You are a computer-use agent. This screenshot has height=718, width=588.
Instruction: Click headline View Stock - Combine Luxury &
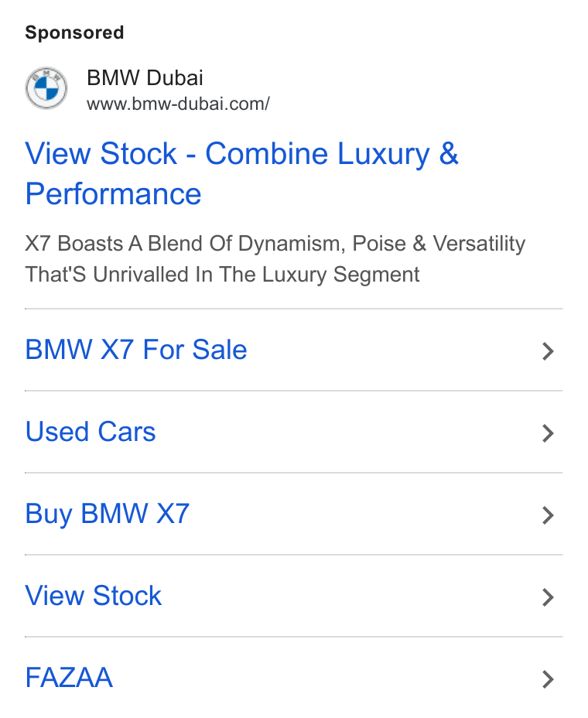pos(242,153)
